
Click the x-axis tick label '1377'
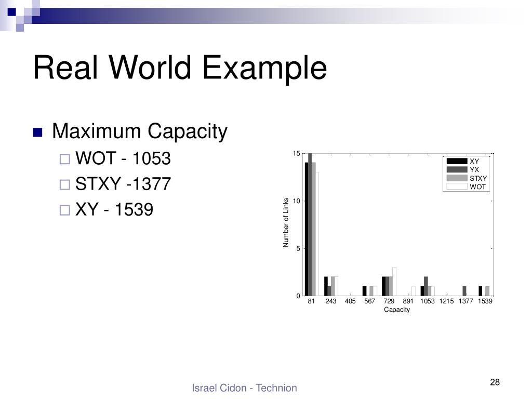point(466,301)
